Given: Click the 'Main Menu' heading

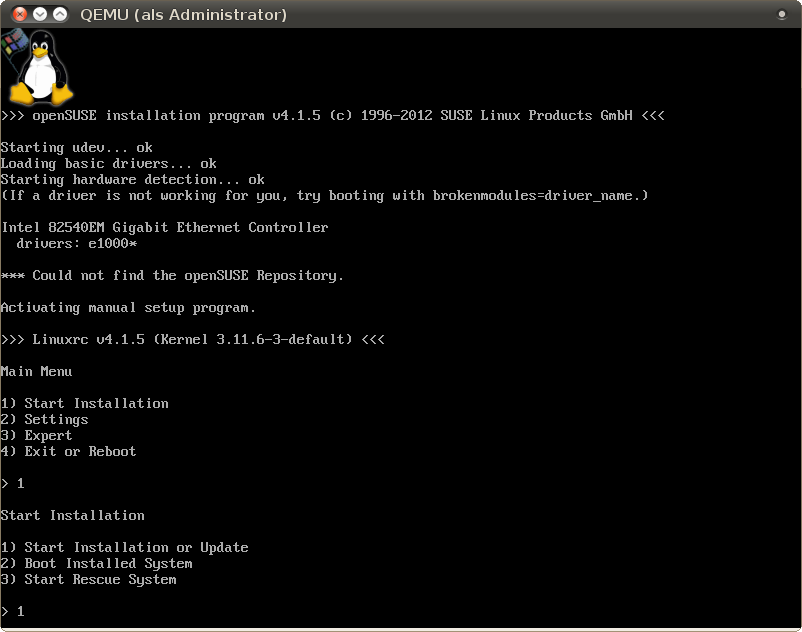Looking at the screenshot, I should click(x=37, y=371).
